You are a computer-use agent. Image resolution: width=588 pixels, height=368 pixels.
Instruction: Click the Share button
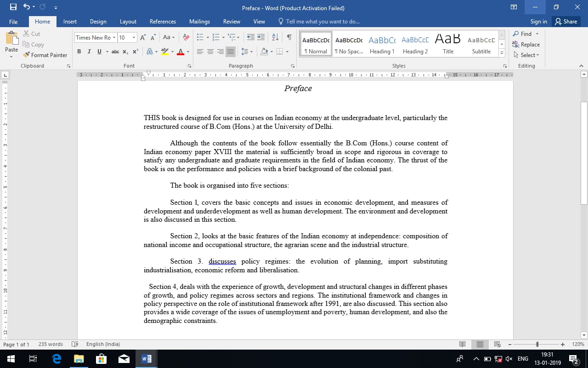pyautogui.click(x=566, y=22)
